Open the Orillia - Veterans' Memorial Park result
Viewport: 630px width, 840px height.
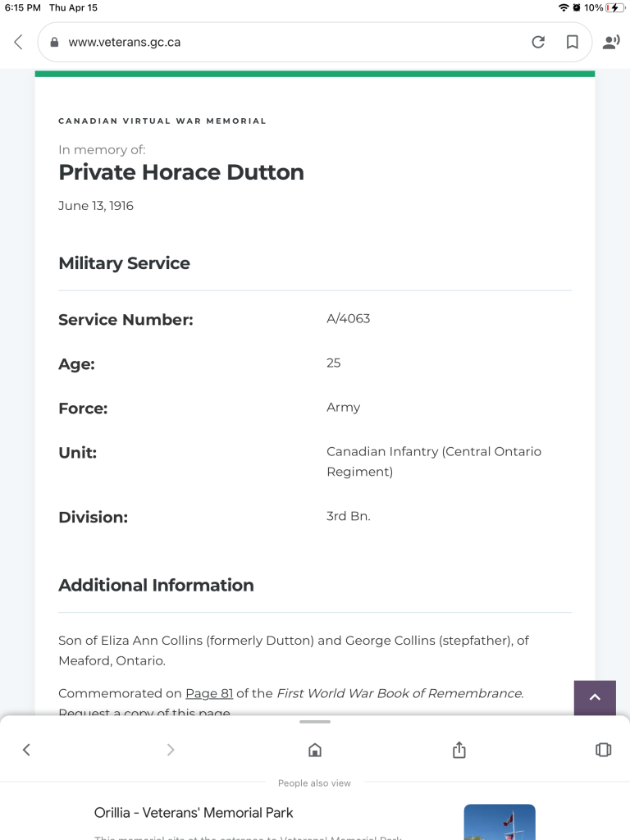point(194,813)
